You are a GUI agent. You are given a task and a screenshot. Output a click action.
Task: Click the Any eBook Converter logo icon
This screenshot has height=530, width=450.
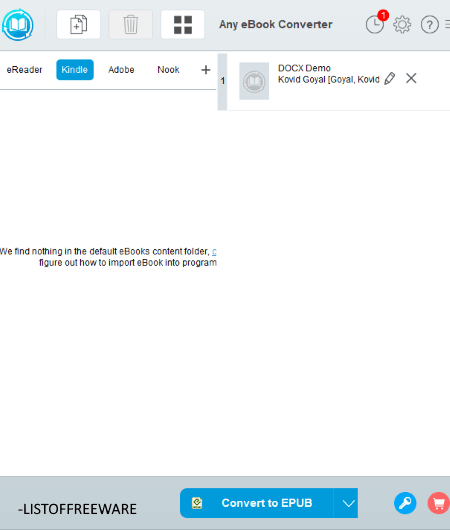(x=17, y=25)
